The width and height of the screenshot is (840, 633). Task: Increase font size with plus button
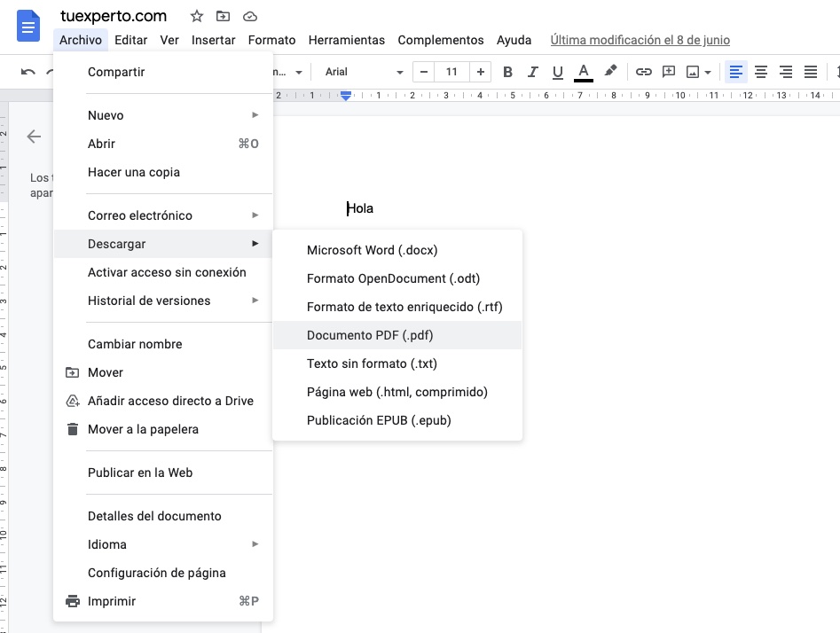coord(481,72)
